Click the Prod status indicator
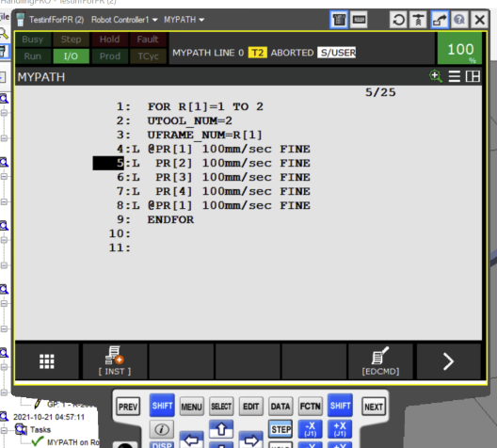This screenshot has width=497, height=448. point(110,56)
